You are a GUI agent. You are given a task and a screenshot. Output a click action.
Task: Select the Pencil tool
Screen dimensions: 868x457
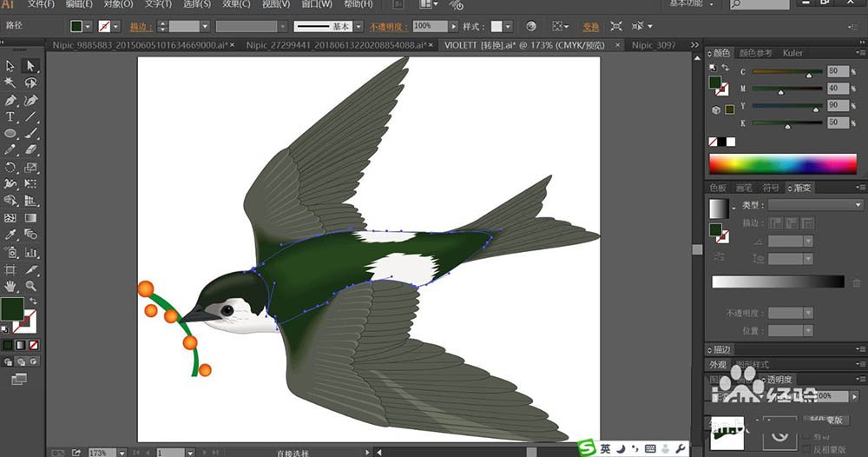10,150
